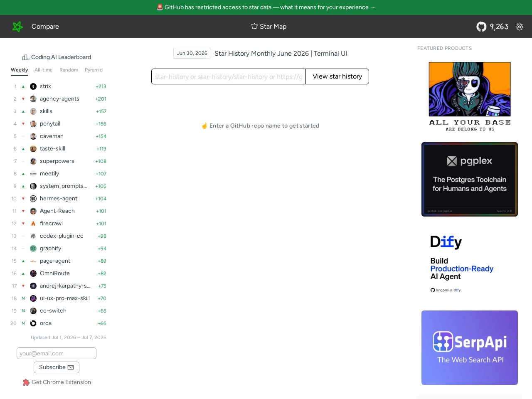Image resolution: width=532 pixels, height=399 pixels.
Task: Open the All Your Base featured ad
Action: click(x=470, y=96)
